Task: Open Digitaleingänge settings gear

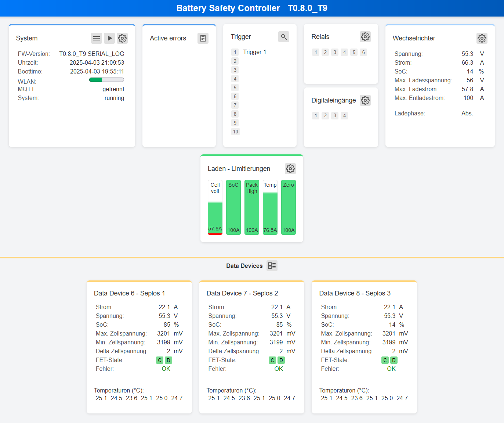Action: pos(365,100)
